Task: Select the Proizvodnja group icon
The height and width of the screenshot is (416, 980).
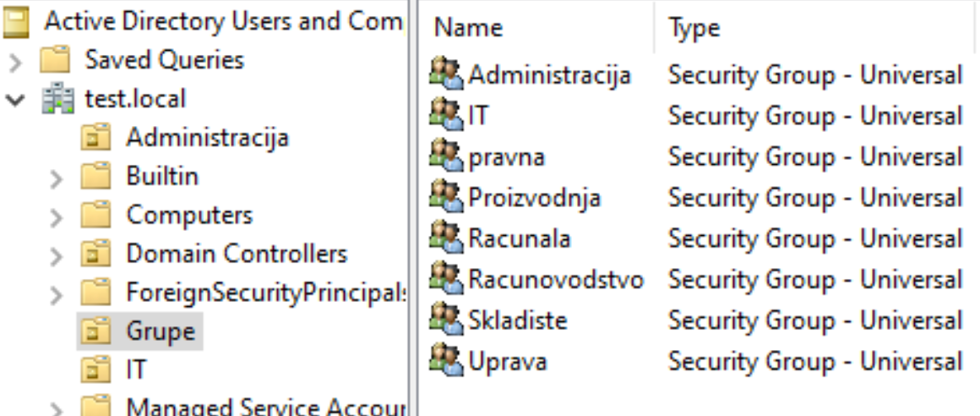Action: coord(446,197)
